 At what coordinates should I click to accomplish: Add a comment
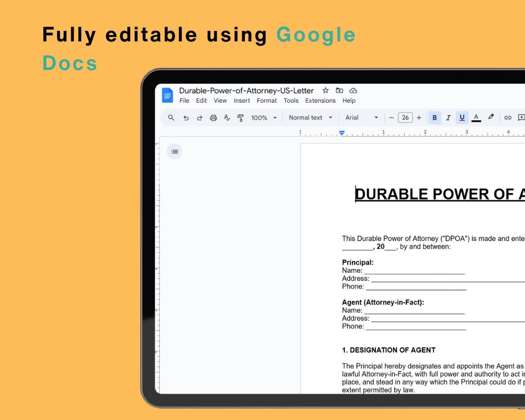click(521, 117)
